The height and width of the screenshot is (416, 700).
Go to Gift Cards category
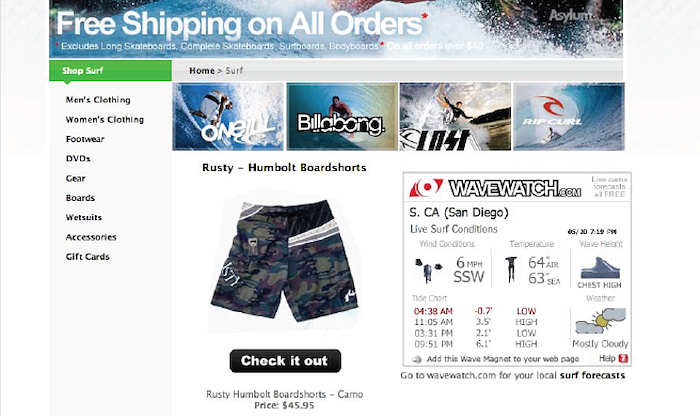pyautogui.click(x=88, y=257)
